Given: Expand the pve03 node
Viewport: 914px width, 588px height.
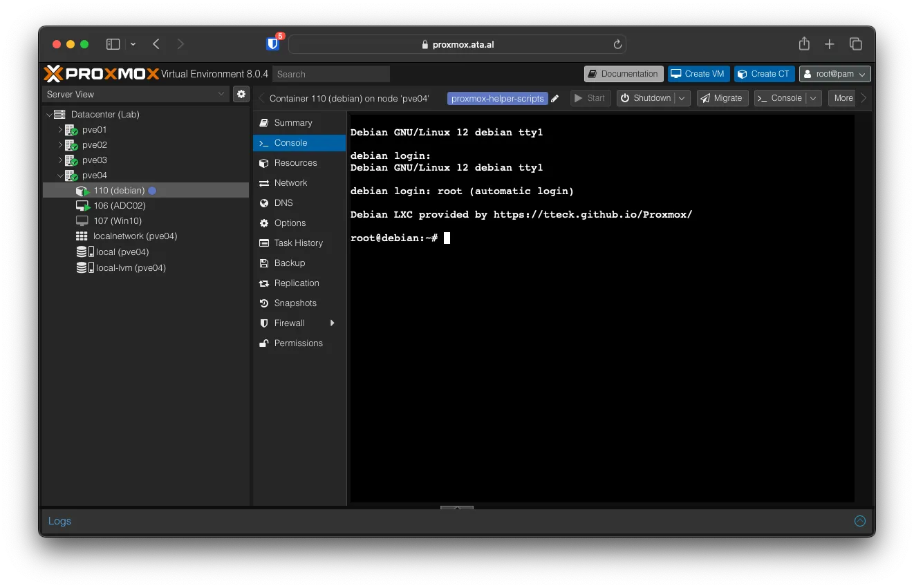Looking at the screenshot, I should click(60, 160).
